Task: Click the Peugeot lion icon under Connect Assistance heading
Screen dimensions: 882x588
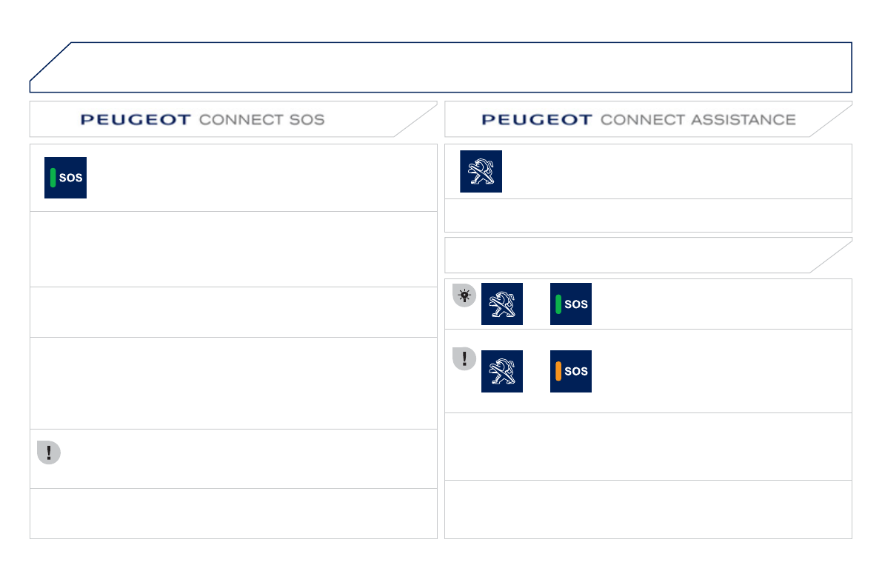Action: (x=481, y=171)
